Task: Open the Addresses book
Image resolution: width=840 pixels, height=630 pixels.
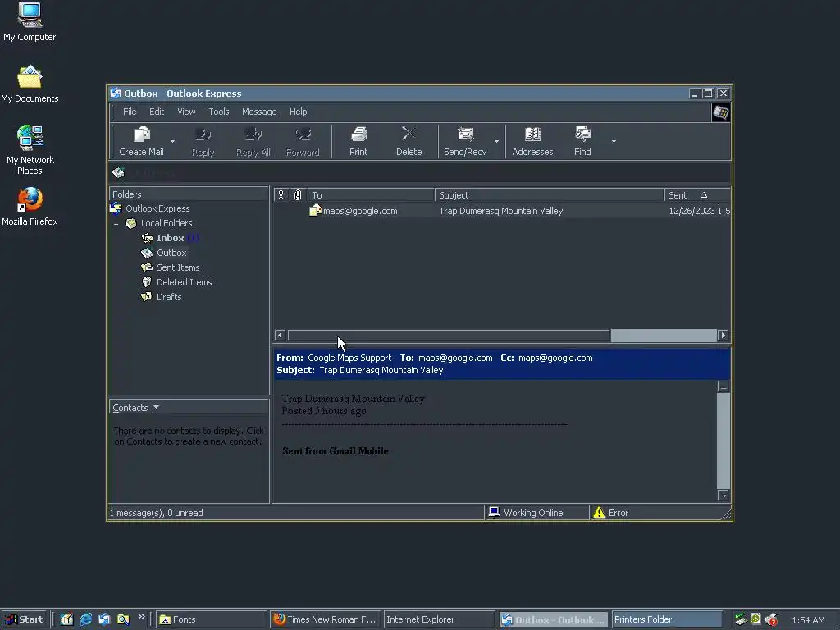Action: click(532, 141)
